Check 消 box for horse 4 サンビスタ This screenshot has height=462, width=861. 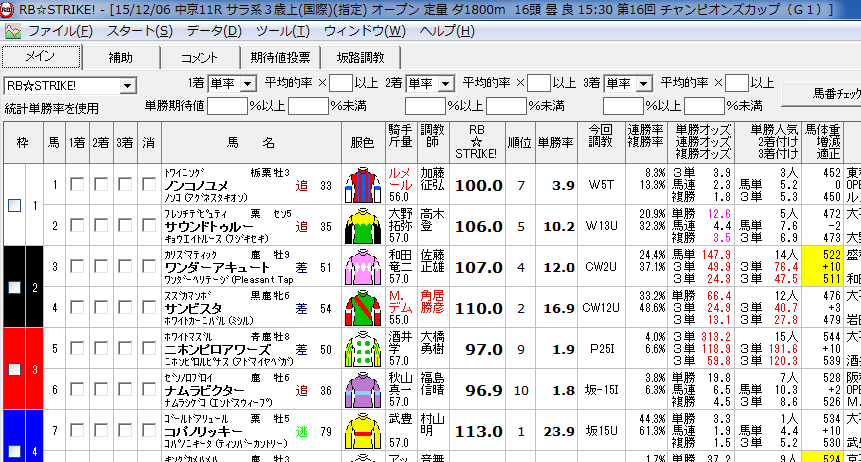(149, 308)
